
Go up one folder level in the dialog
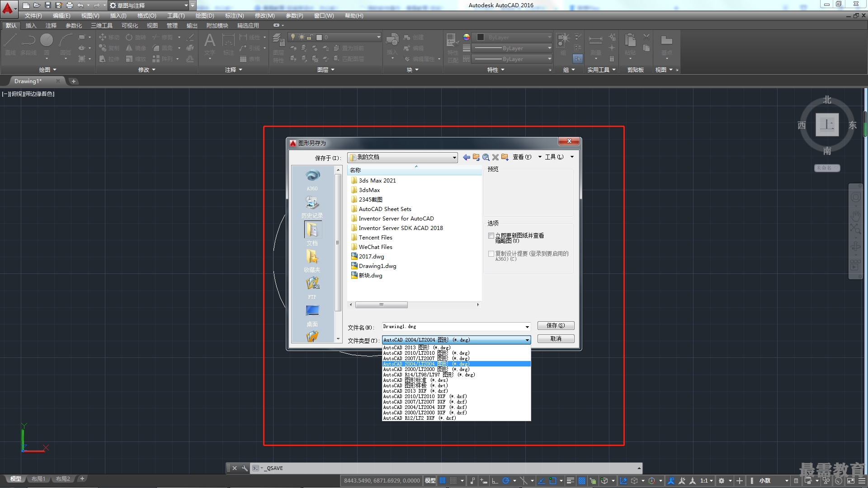pyautogui.click(x=476, y=157)
